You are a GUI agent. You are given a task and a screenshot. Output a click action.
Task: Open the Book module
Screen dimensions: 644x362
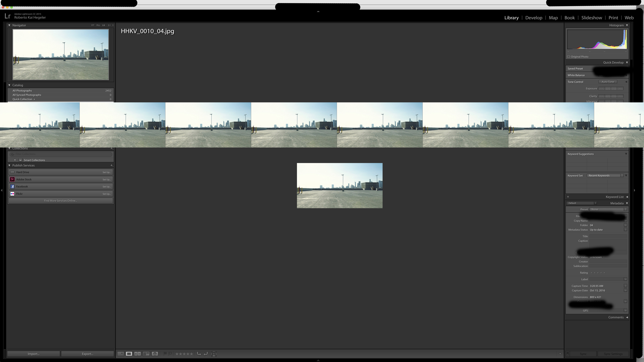tap(569, 18)
